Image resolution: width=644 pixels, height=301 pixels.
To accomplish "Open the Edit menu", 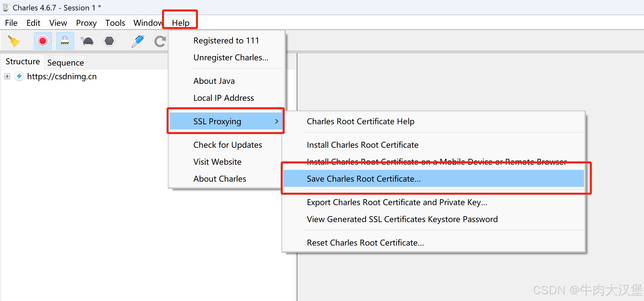I will pyautogui.click(x=34, y=23).
